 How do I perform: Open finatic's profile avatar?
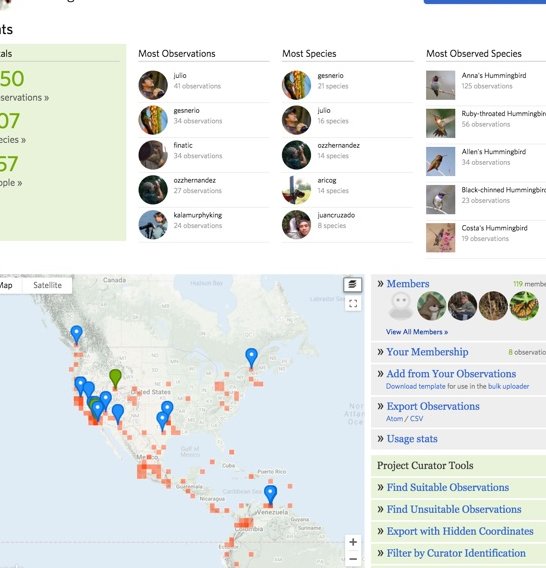pyautogui.click(x=153, y=155)
